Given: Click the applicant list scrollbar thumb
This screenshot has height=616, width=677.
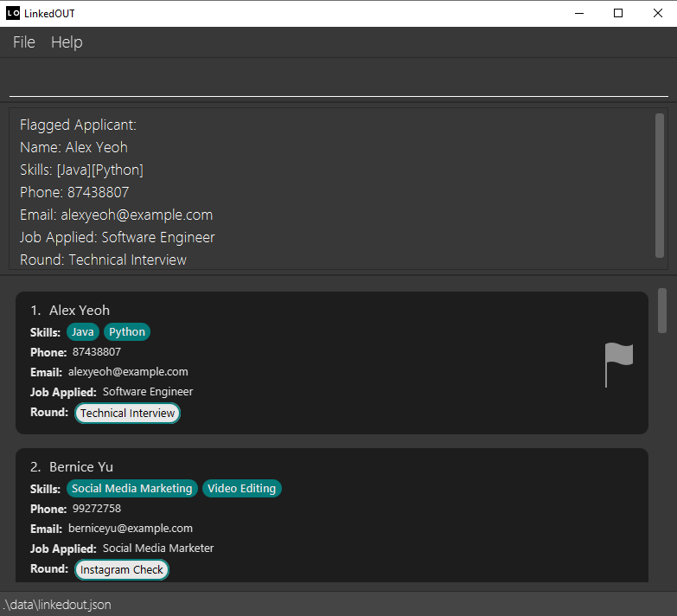Looking at the screenshot, I should click(x=662, y=311).
